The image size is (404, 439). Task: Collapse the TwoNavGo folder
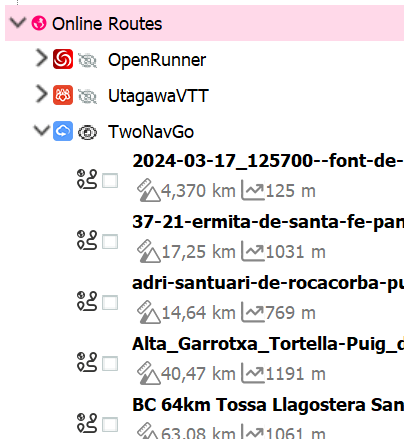(42, 130)
